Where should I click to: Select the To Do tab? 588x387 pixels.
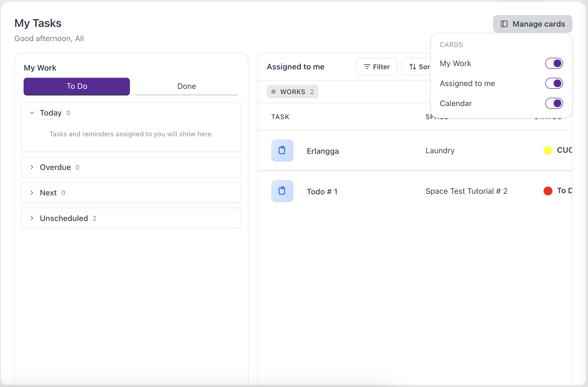77,86
